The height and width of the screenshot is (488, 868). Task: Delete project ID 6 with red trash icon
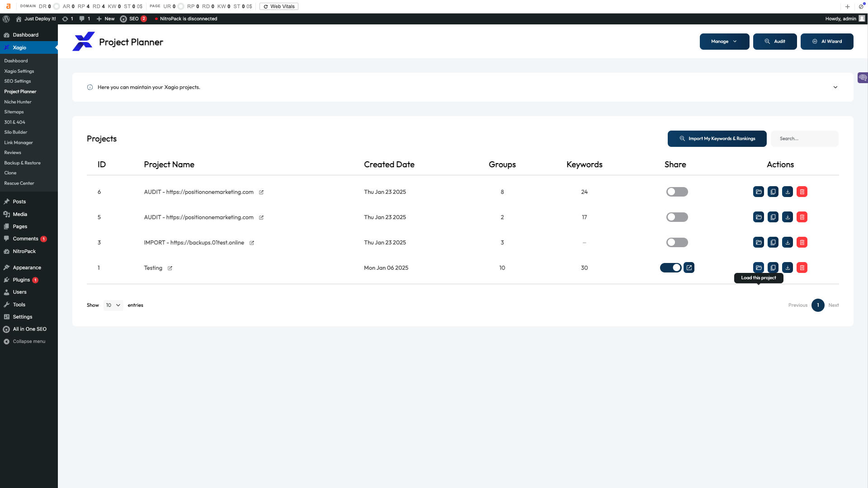802,192
